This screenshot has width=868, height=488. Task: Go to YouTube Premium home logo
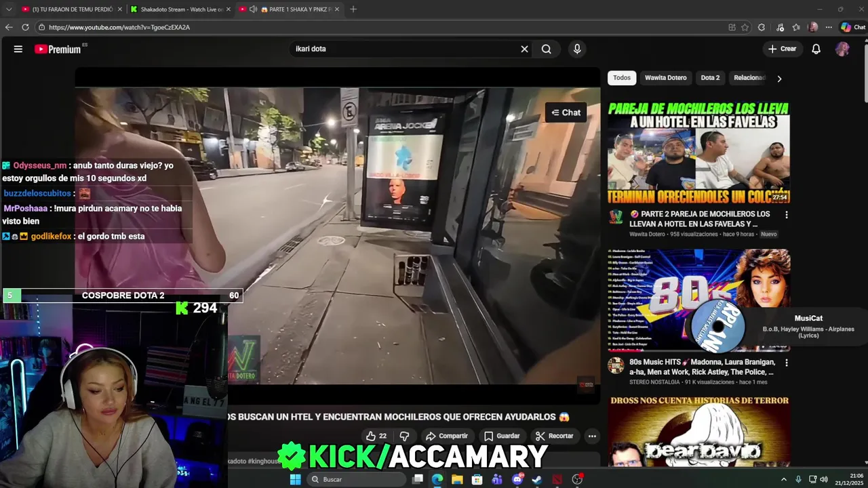(x=58, y=49)
